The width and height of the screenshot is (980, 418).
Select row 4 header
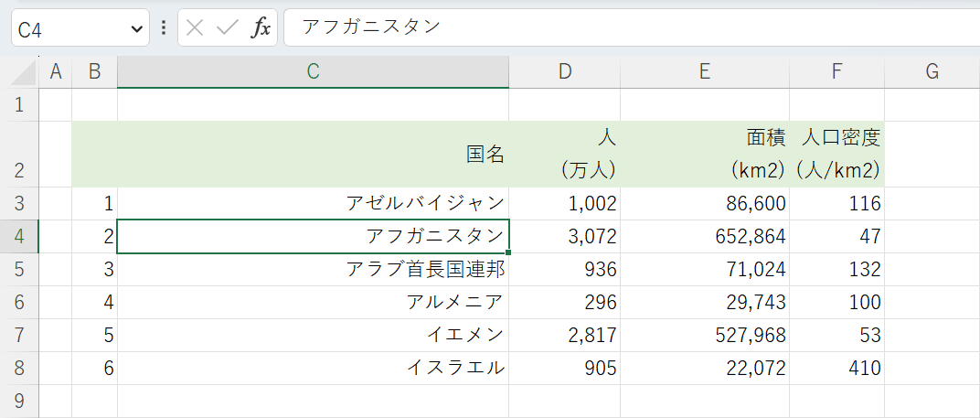click(x=19, y=237)
